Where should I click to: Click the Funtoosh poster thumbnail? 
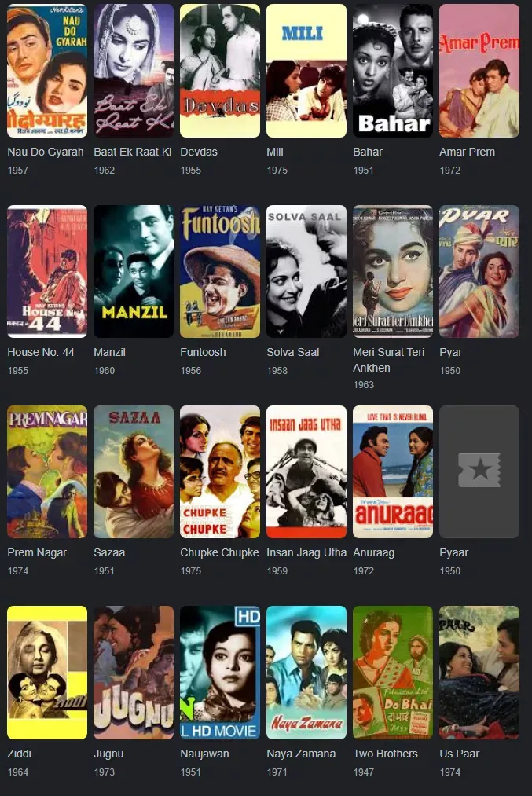pyautogui.click(x=220, y=271)
